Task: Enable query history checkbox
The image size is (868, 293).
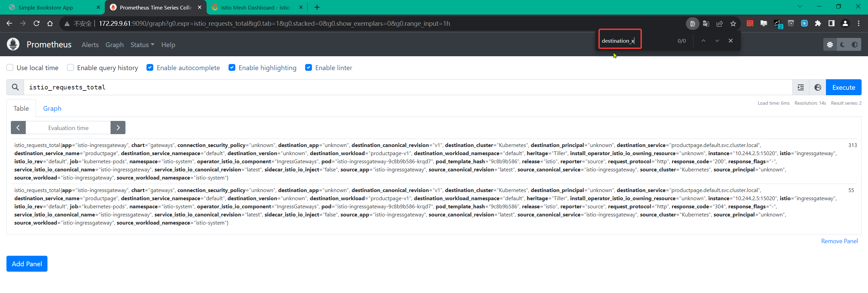Action: point(71,67)
